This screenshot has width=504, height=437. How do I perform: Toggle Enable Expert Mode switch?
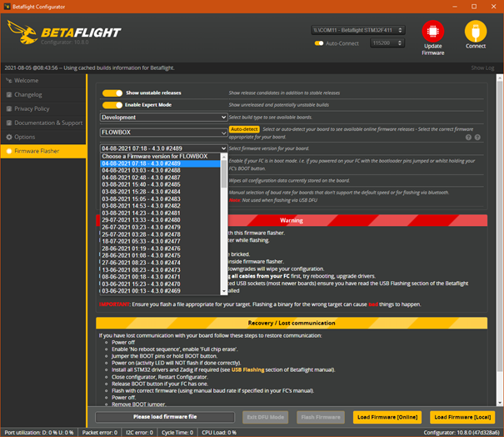click(x=112, y=105)
